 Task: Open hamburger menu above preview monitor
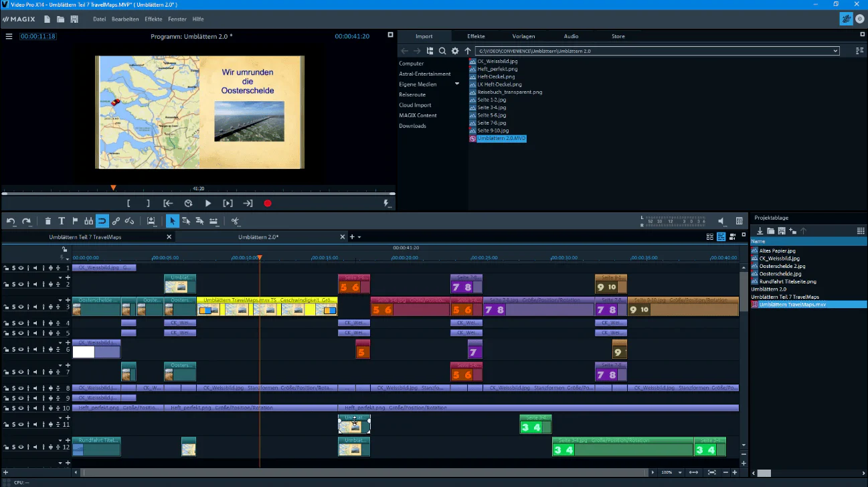9,36
